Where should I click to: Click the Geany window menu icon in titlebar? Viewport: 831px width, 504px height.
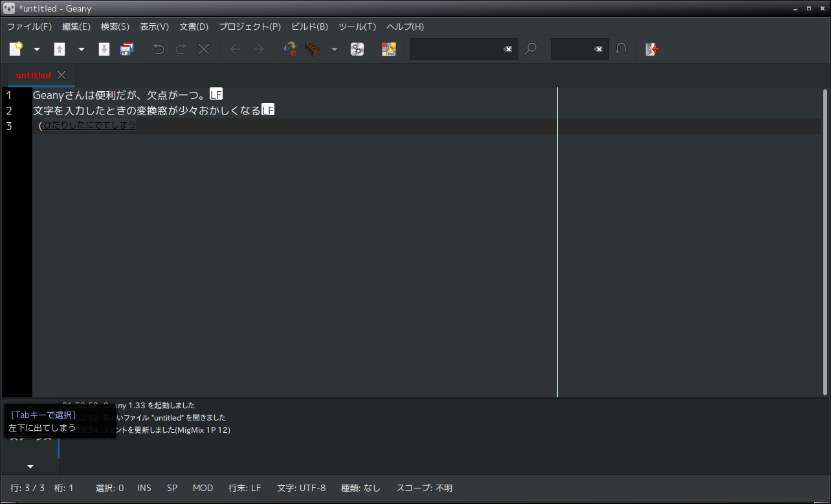pos(9,8)
